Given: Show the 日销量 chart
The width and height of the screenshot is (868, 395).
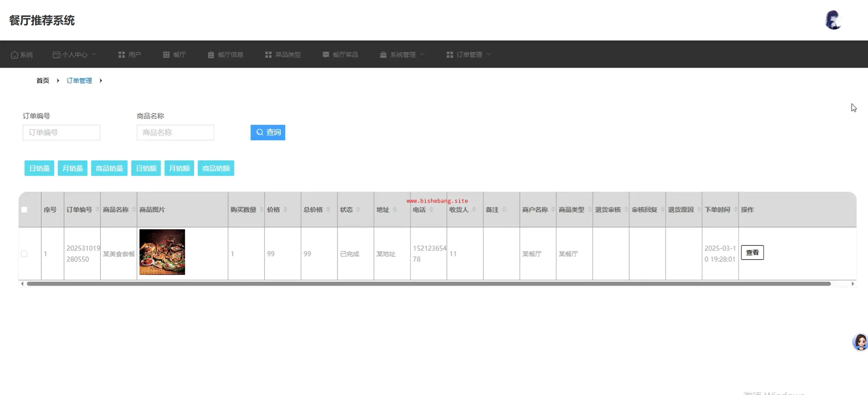Looking at the screenshot, I should coord(39,168).
